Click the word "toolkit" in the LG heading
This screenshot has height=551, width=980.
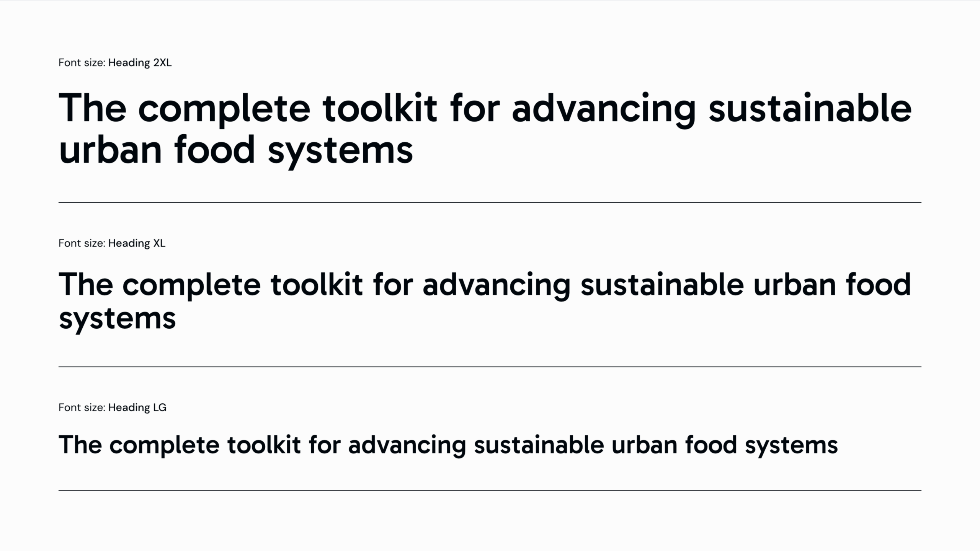tap(264, 445)
